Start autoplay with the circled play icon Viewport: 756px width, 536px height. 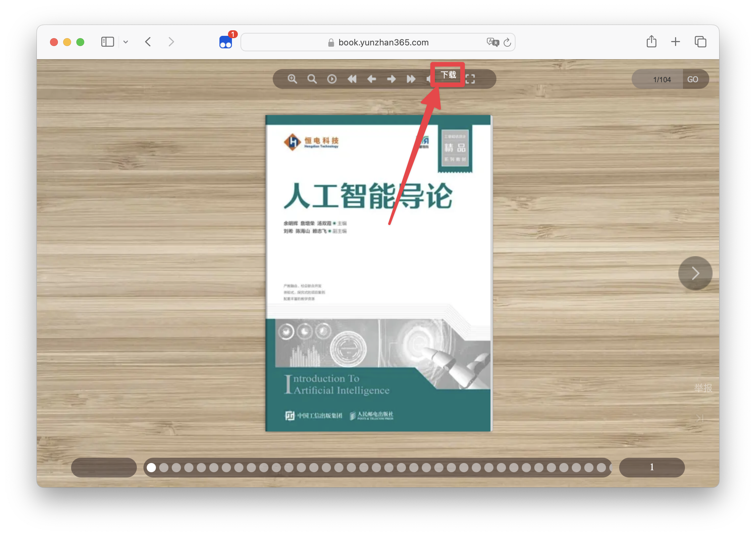click(x=332, y=79)
